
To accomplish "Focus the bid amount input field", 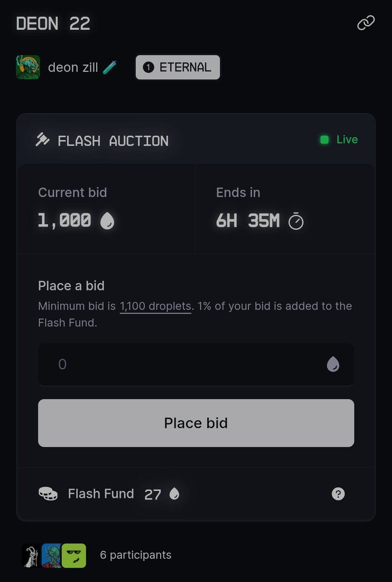I will click(196, 364).
